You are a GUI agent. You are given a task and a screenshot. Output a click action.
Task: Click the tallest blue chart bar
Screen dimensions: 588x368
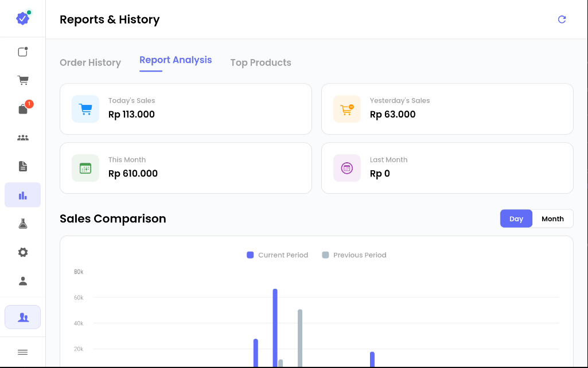pyautogui.click(x=275, y=327)
